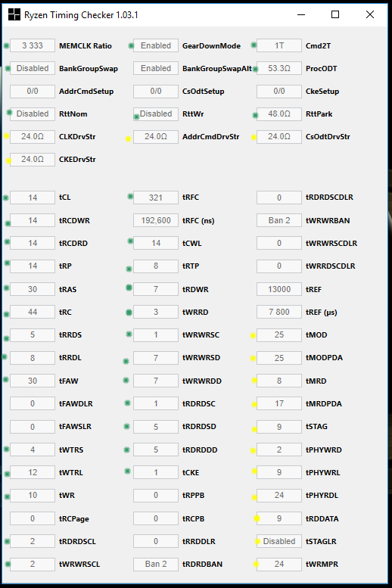
Task: Click the yellow dot beside tRDDATA
Action: click(x=257, y=518)
